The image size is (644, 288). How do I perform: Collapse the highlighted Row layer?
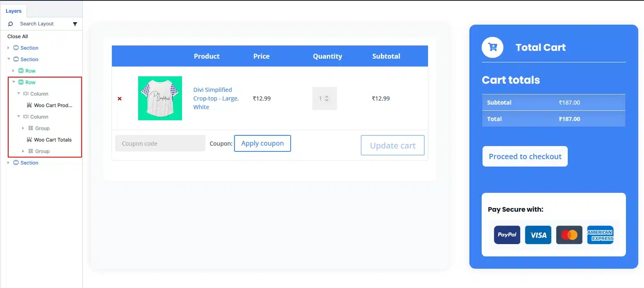click(14, 82)
